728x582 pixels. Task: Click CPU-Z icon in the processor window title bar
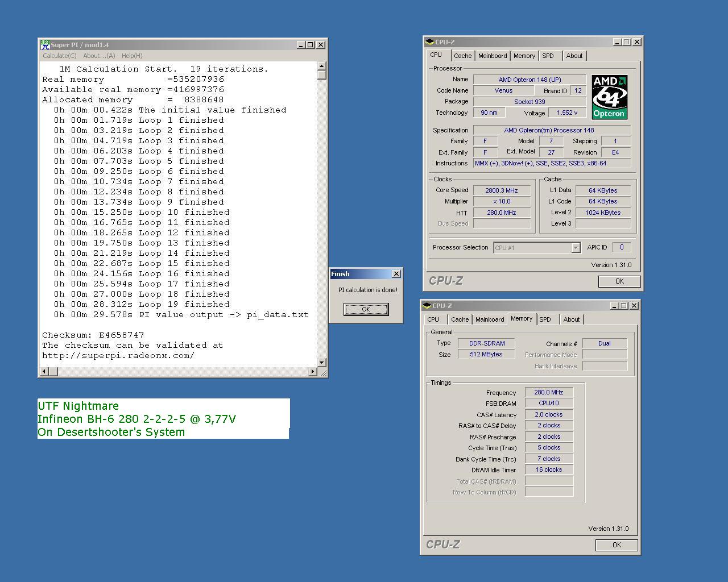coord(430,42)
